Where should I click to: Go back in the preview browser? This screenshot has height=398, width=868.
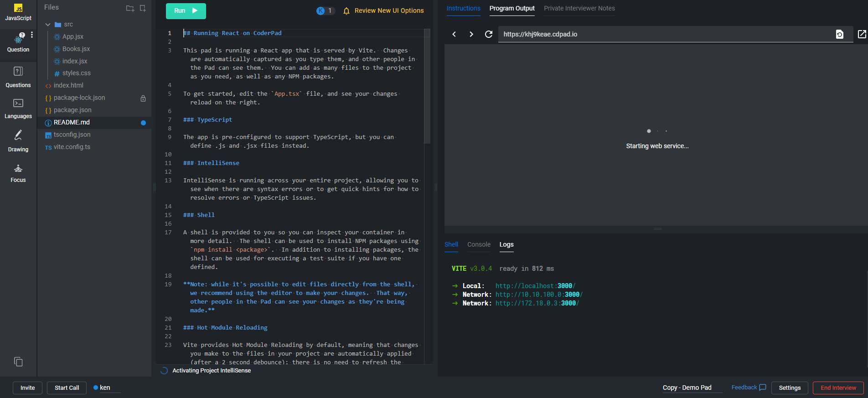point(454,34)
